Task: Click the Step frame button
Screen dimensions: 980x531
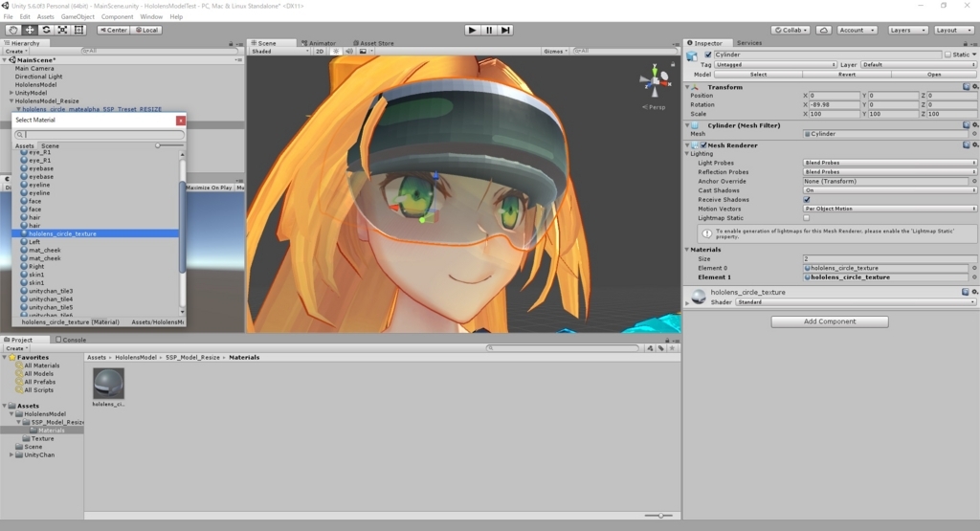Action: (505, 30)
